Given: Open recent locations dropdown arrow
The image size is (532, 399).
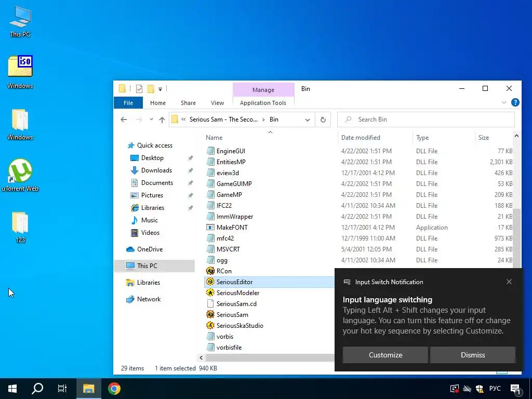Looking at the screenshot, I should (151, 119).
